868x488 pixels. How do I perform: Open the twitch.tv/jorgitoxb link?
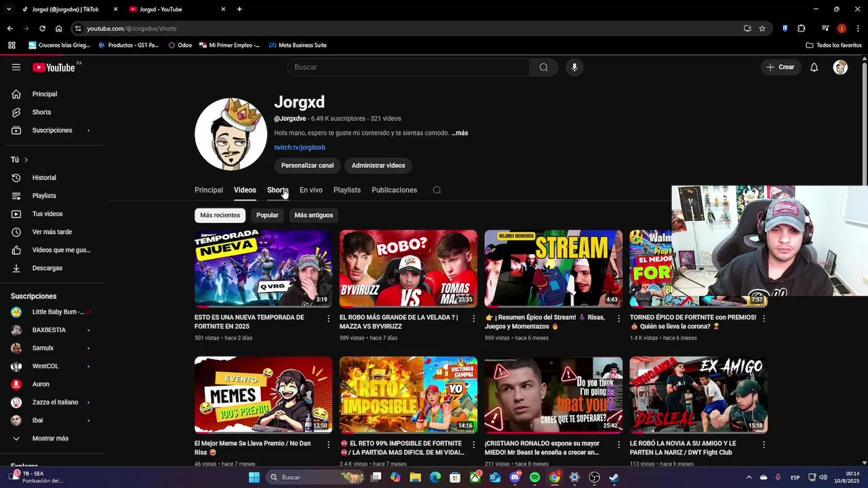[x=300, y=147]
